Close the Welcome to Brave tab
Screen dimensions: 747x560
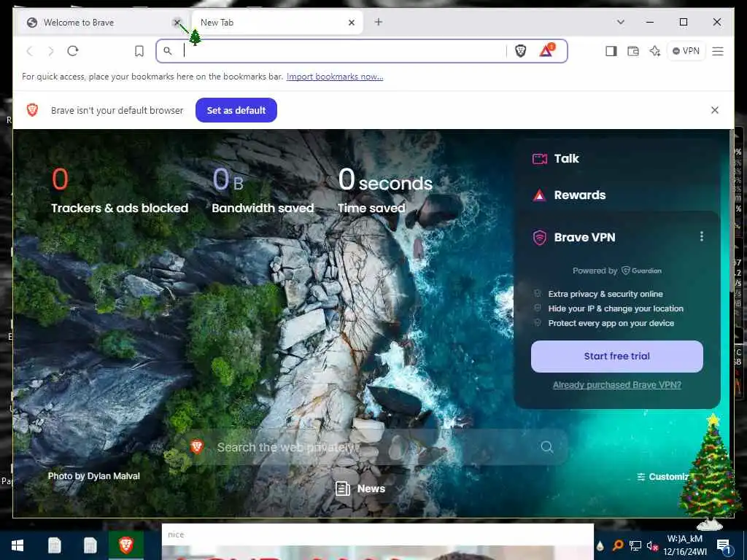177,22
